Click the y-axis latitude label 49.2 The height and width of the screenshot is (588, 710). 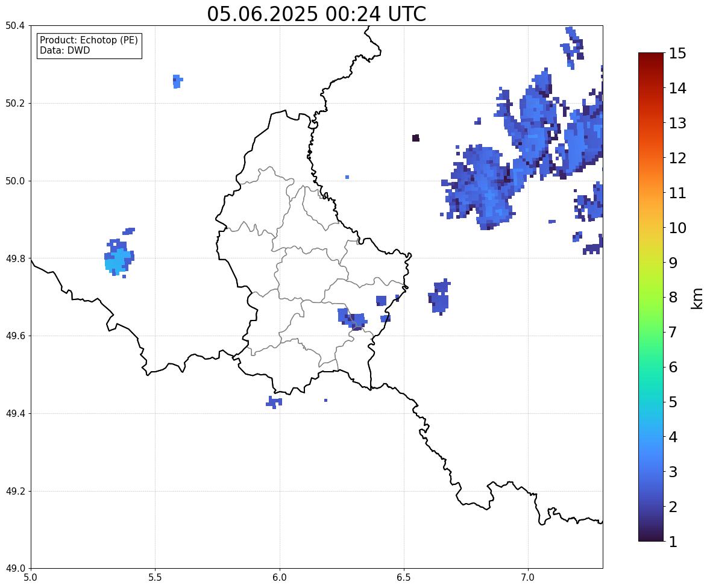(14, 491)
